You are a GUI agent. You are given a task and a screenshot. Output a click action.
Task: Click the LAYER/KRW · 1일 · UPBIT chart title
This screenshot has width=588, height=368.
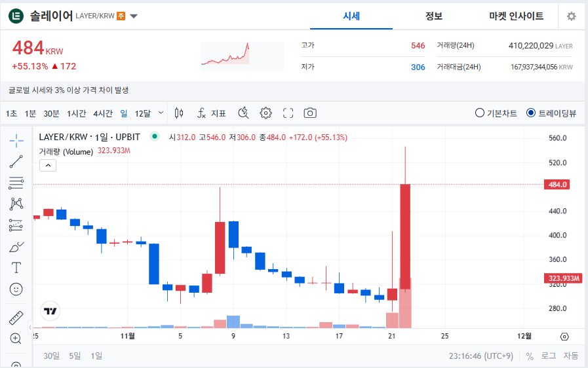tap(90, 137)
